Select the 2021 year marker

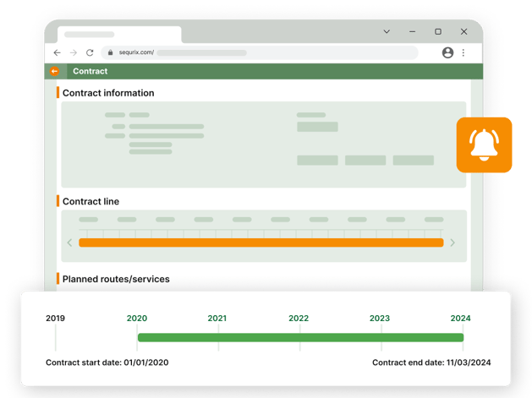(217, 318)
